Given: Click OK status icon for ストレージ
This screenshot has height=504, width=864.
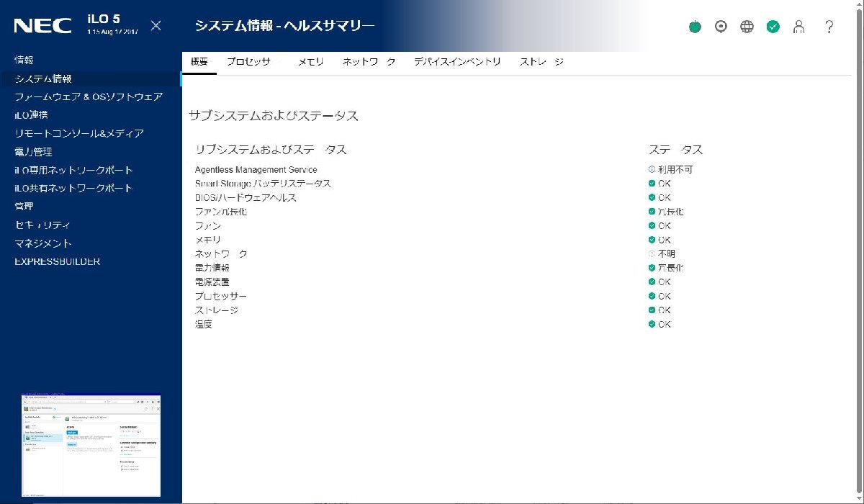Looking at the screenshot, I should [x=652, y=310].
